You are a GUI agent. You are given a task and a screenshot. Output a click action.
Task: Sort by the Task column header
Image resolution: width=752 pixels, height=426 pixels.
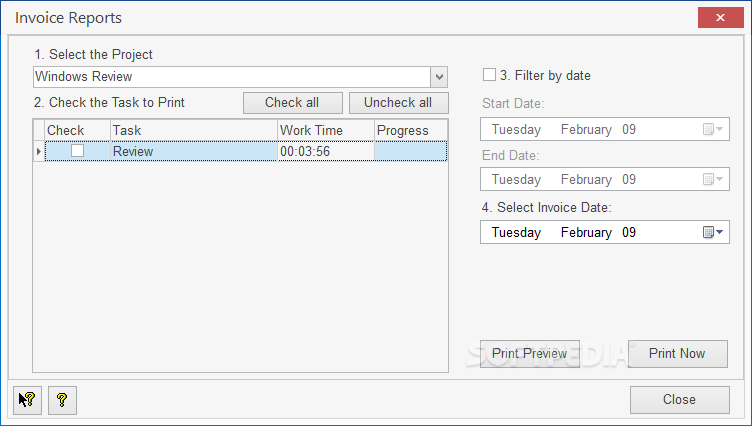point(193,130)
